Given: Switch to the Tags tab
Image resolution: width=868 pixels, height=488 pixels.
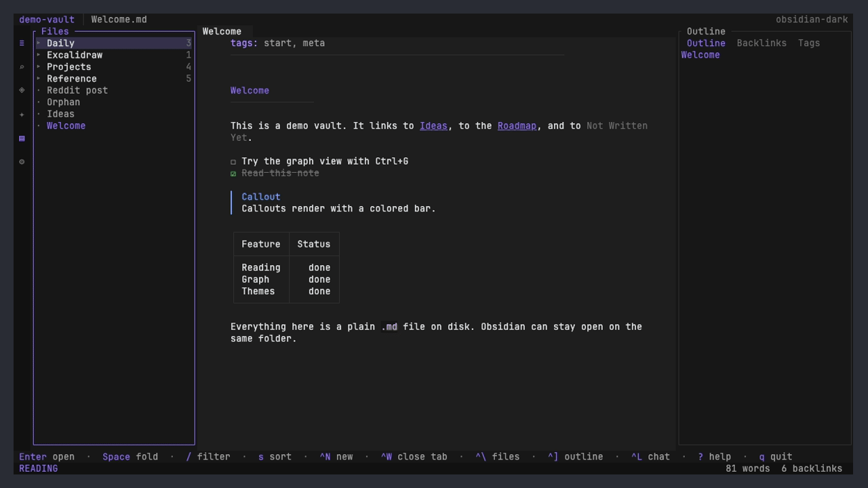Looking at the screenshot, I should pos(809,43).
